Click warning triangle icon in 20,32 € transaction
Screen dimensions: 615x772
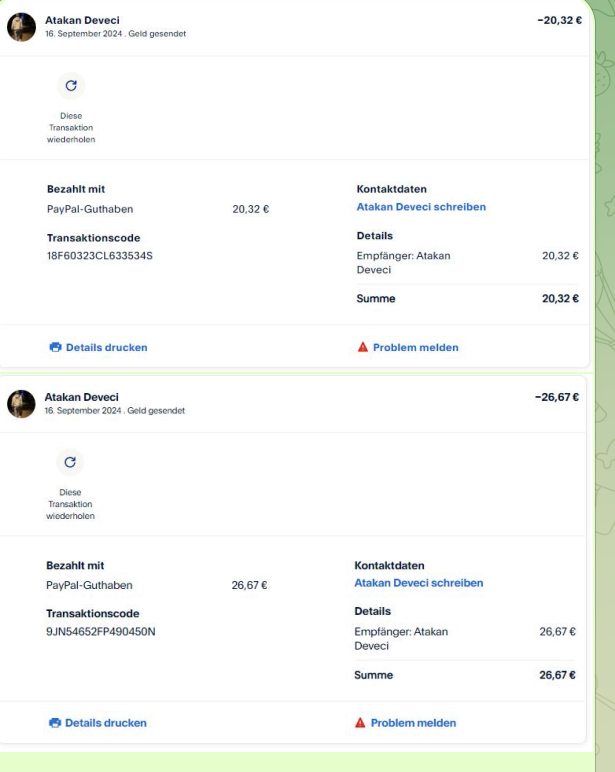[361, 348]
